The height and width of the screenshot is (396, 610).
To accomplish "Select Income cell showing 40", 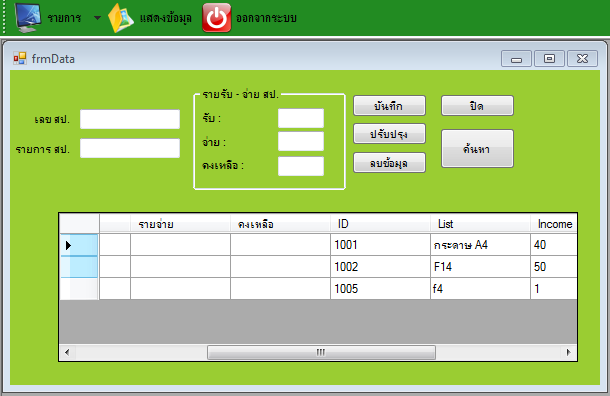I will (x=554, y=245).
